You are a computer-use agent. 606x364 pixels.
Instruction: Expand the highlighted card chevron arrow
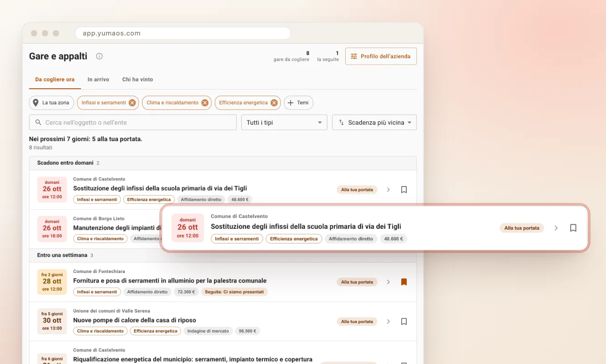556,228
